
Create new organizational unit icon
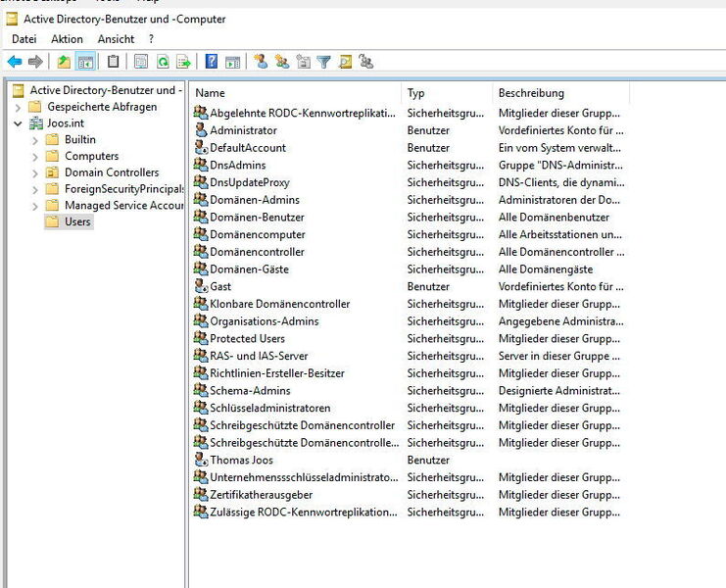(x=304, y=62)
